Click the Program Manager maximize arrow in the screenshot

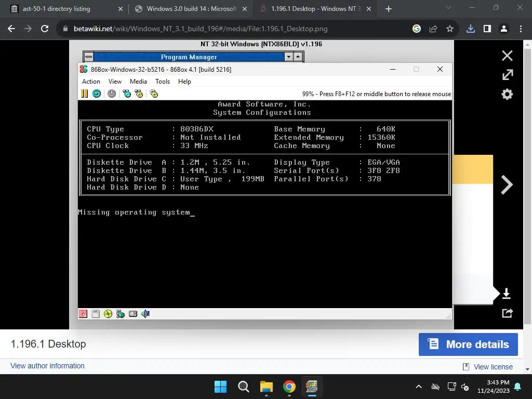pos(298,57)
